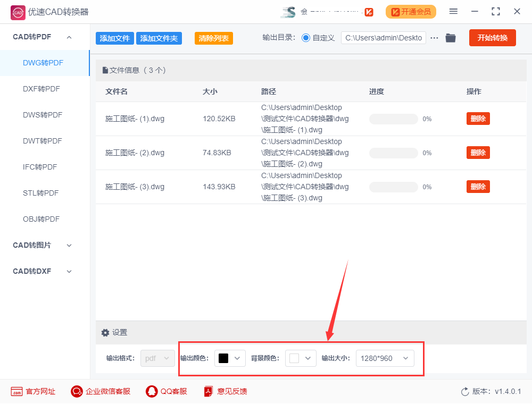The width and height of the screenshot is (532, 404).
Task: Click the settings gear icon
Action: pyautogui.click(x=105, y=332)
